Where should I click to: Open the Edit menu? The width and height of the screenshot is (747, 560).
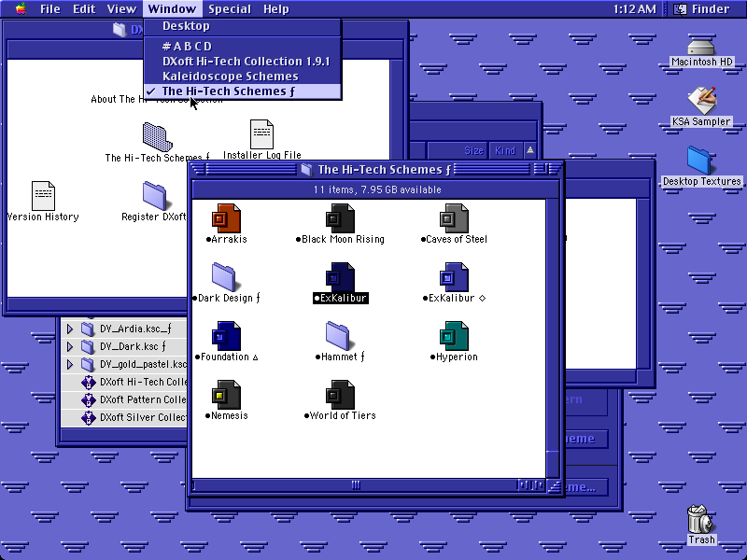point(84,9)
